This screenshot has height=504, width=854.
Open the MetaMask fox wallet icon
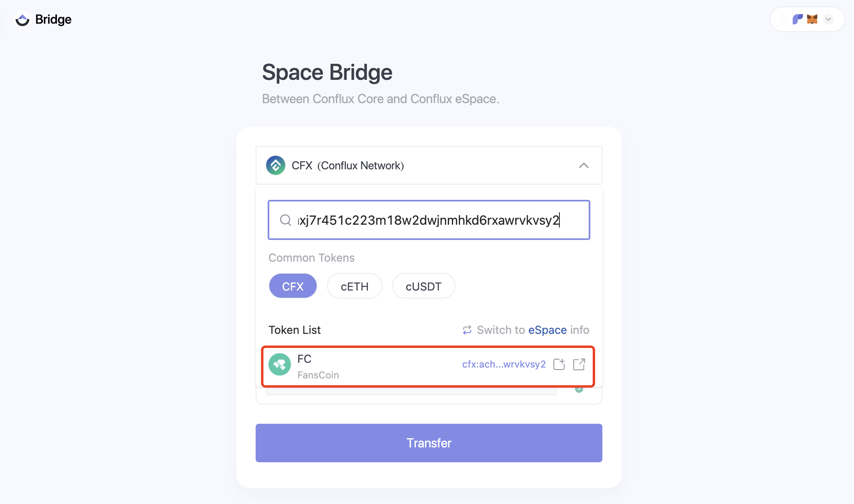point(812,19)
